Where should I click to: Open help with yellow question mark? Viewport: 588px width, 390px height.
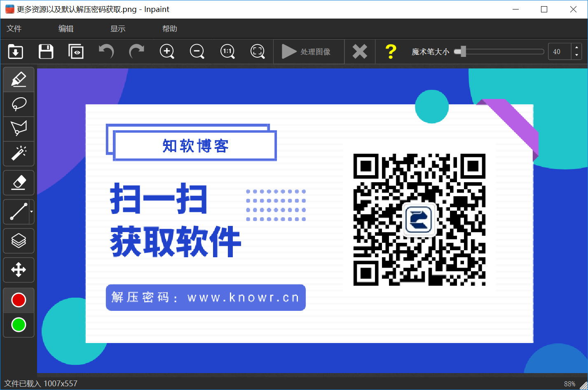390,52
